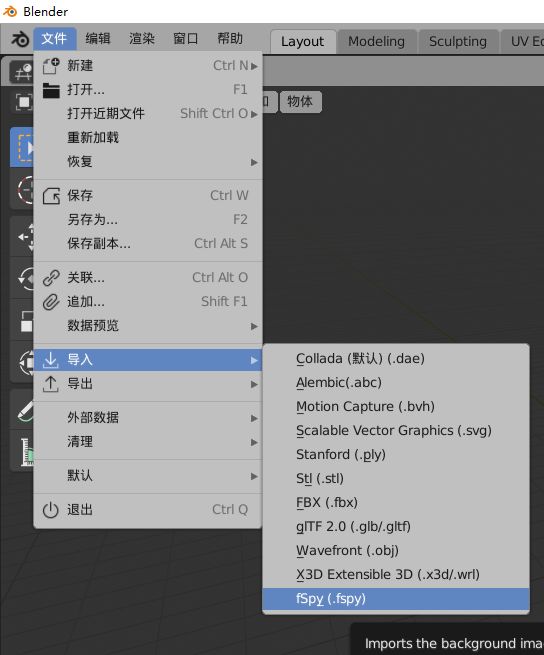Switch to the Layout workspace tab

[303, 41]
